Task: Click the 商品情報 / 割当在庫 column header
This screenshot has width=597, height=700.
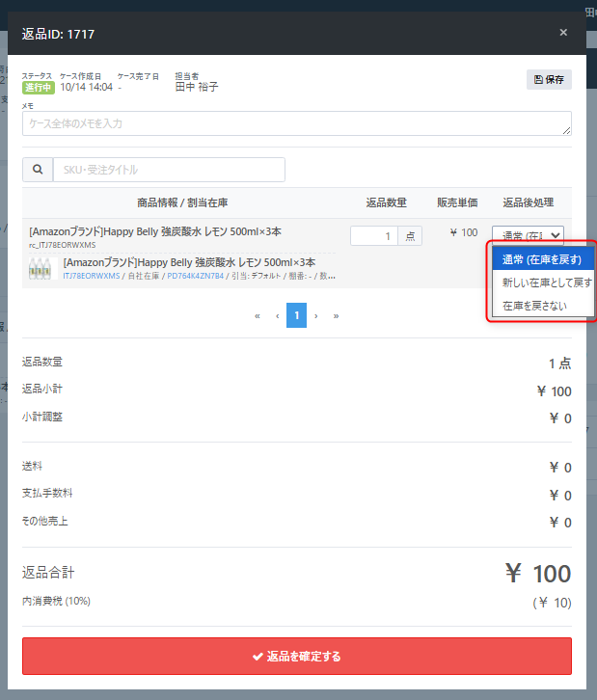Action: (182, 202)
